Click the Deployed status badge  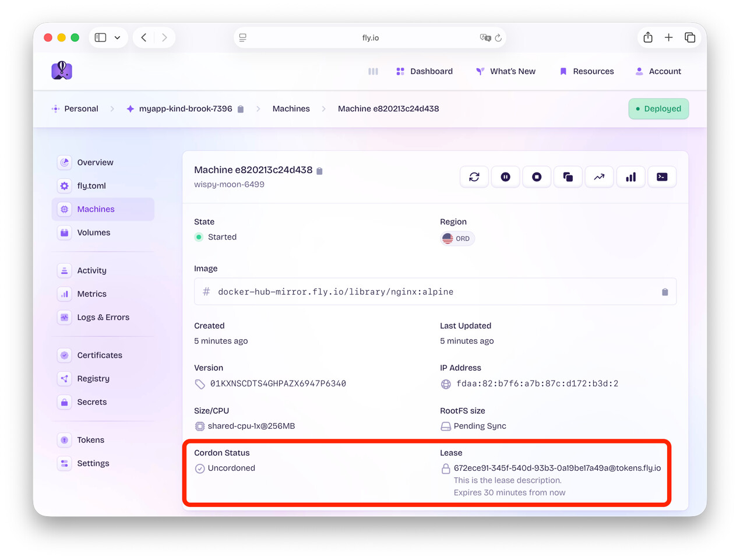click(x=658, y=109)
